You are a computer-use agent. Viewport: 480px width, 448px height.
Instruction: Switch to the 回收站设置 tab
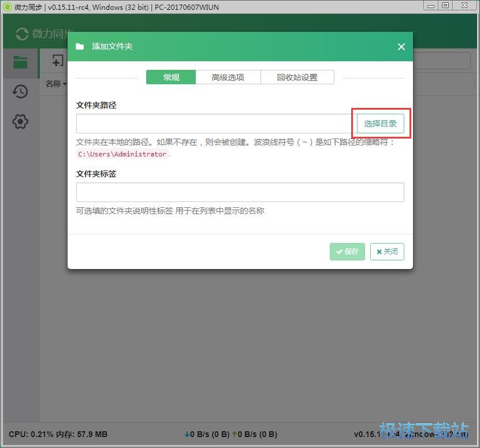click(297, 77)
